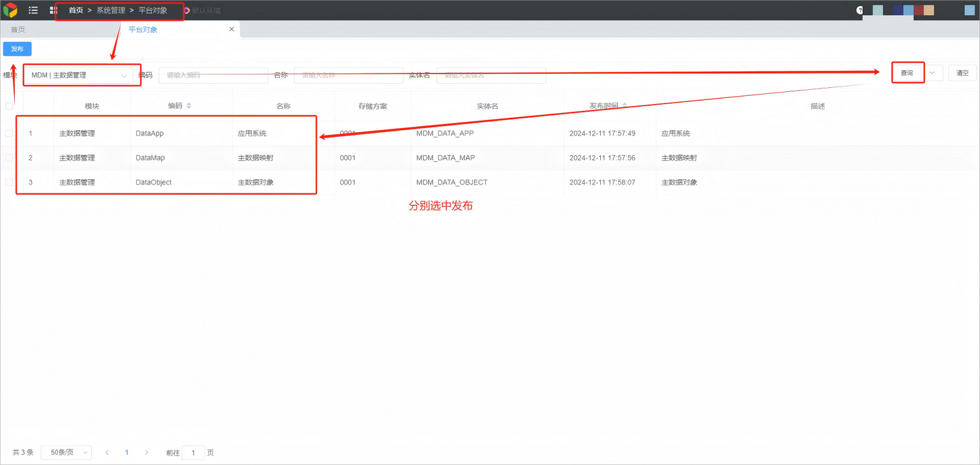Check the row checkbox for DataApp

click(x=10, y=133)
